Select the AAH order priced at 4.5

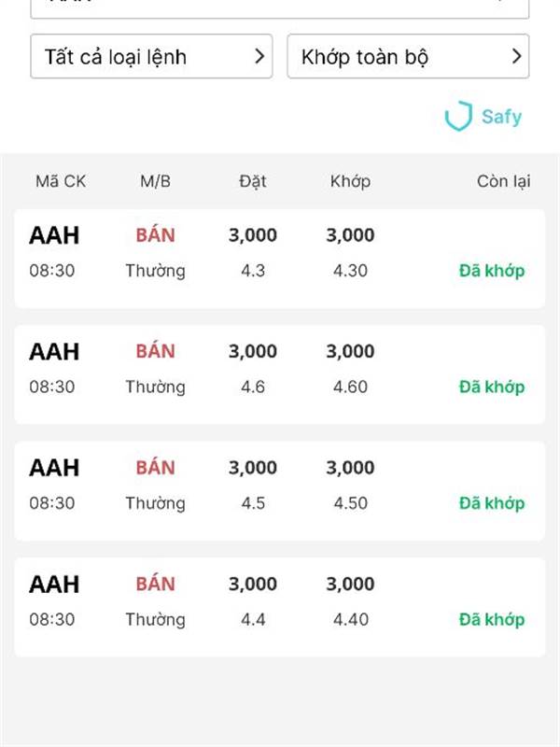point(280,491)
